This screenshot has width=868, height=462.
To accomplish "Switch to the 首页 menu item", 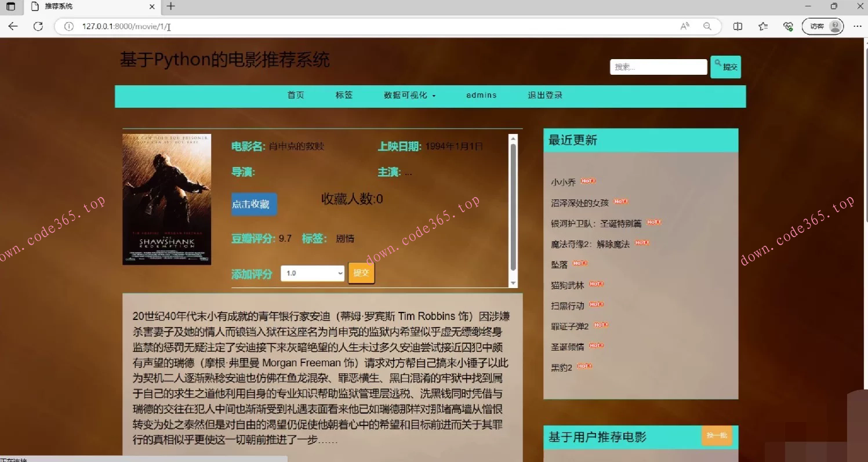I will (295, 95).
